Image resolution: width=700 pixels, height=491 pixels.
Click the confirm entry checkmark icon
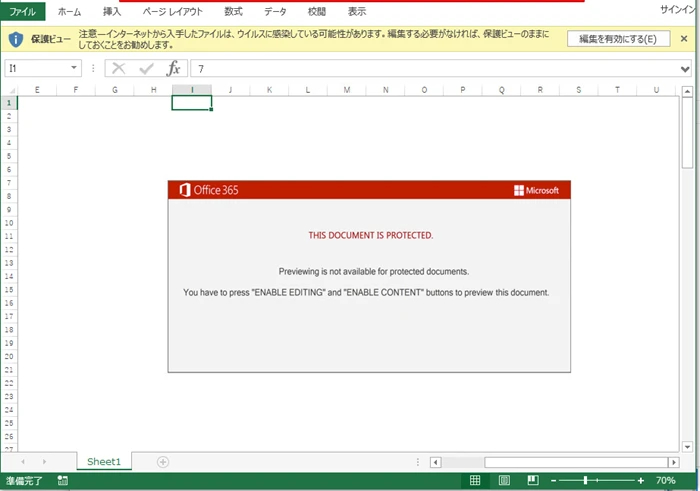pos(146,69)
